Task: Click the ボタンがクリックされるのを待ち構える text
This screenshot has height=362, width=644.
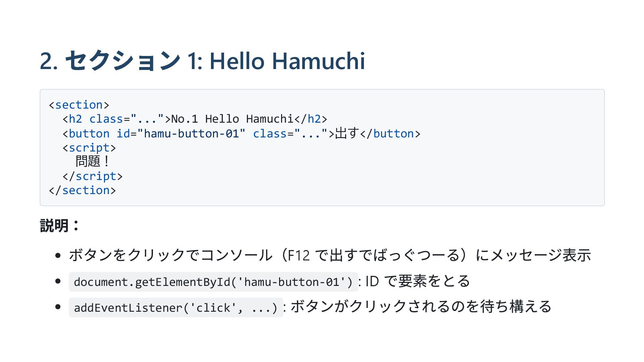Action: pos(421,307)
